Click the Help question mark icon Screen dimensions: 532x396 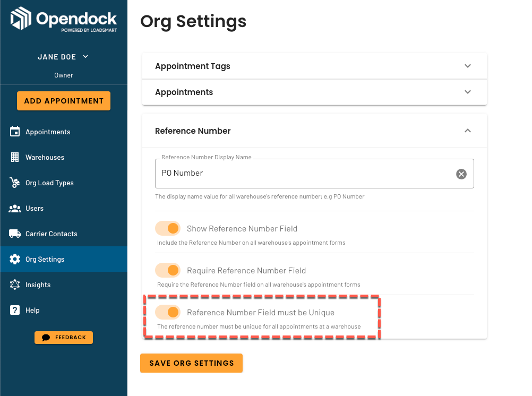pyautogui.click(x=14, y=310)
